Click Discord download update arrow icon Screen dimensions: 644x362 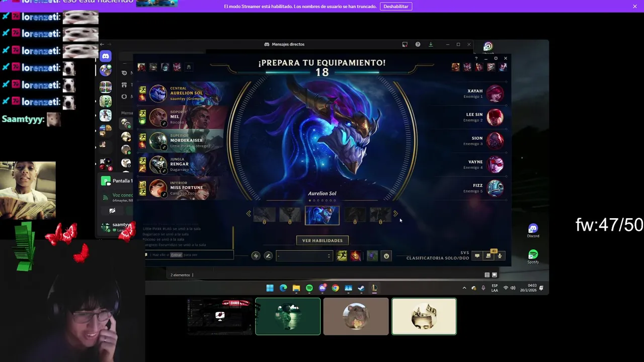(431, 44)
